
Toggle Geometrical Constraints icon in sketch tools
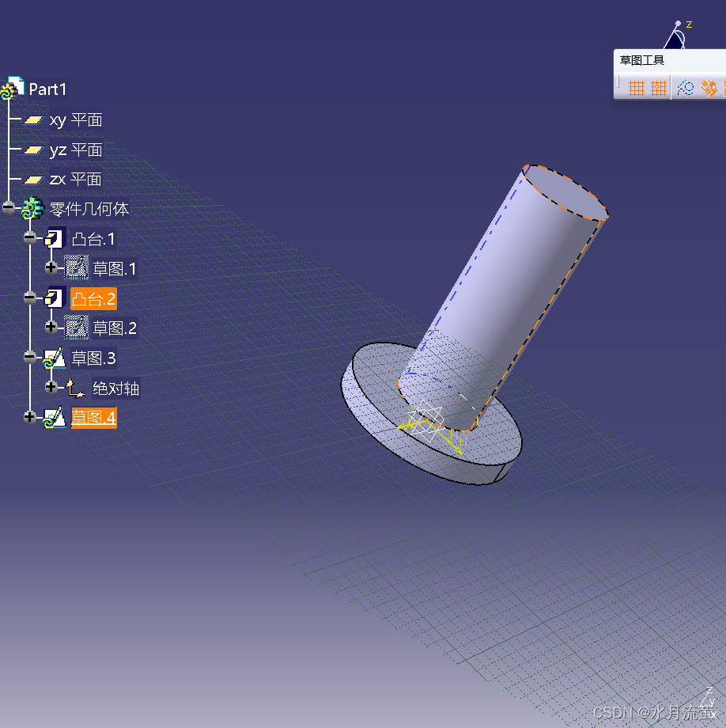point(709,88)
